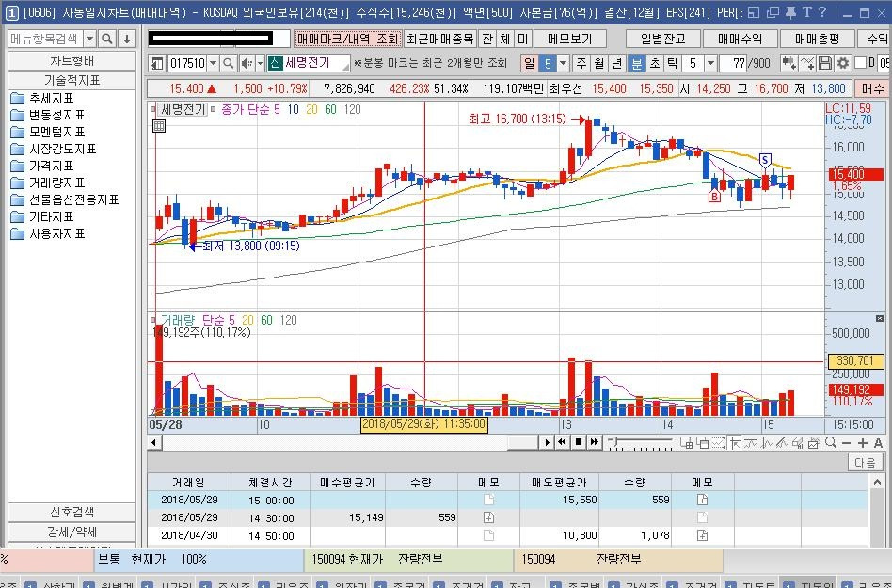Open the daily interval dropdown beside blue 5
Image resolution: width=892 pixels, height=588 pixels.
pyautogui.click(x=563, y=62)
